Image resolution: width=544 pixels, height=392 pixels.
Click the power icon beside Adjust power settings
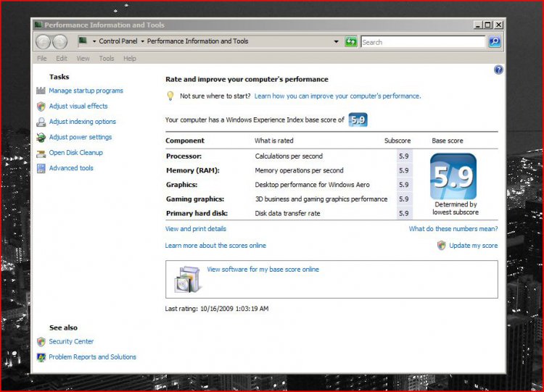click(x=41, y=138)
